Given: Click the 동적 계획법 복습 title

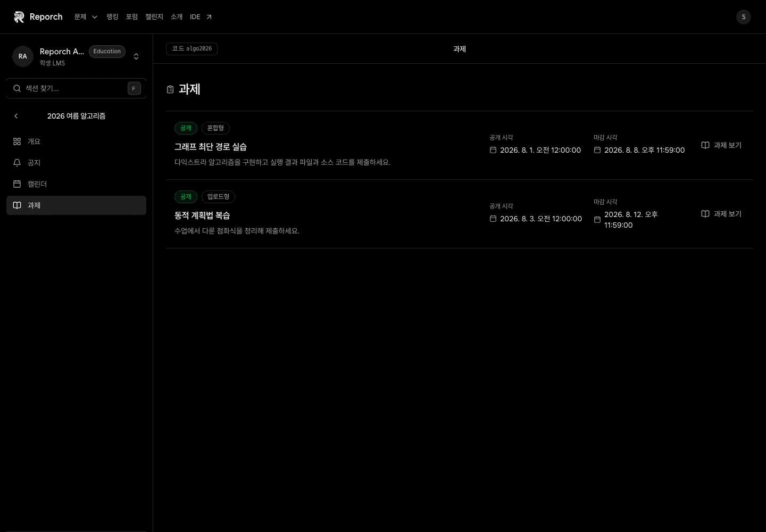Looking at the screenshot, I should 202,215.
